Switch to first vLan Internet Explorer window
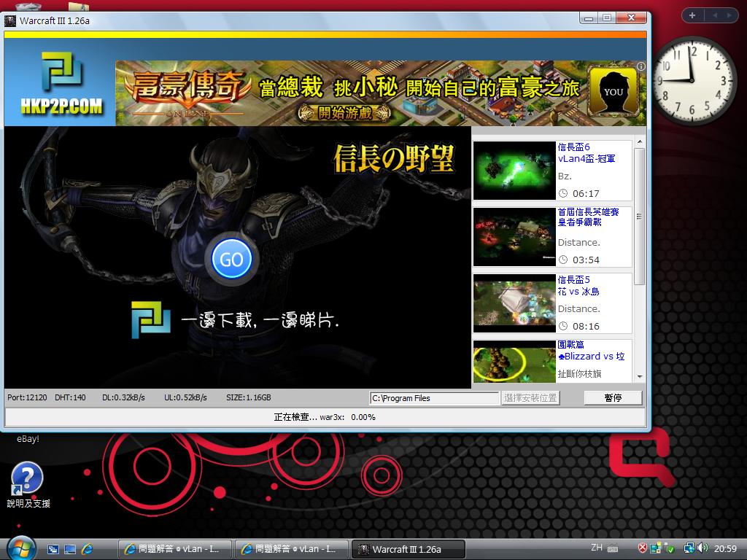747x560 pixels. tap(175, 549)
